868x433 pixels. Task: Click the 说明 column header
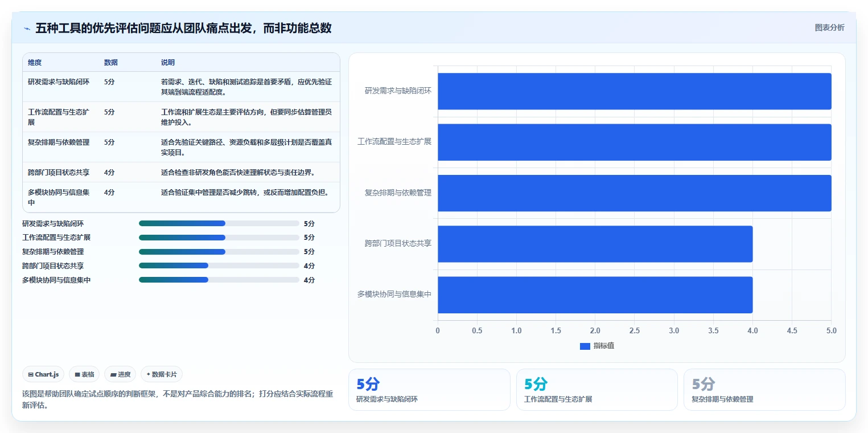click(168, 63)
